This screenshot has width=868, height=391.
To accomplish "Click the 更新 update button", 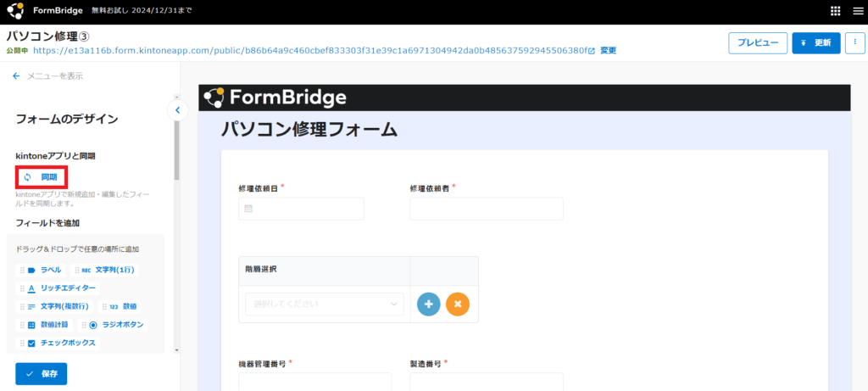I will click(x=815, y=42).
